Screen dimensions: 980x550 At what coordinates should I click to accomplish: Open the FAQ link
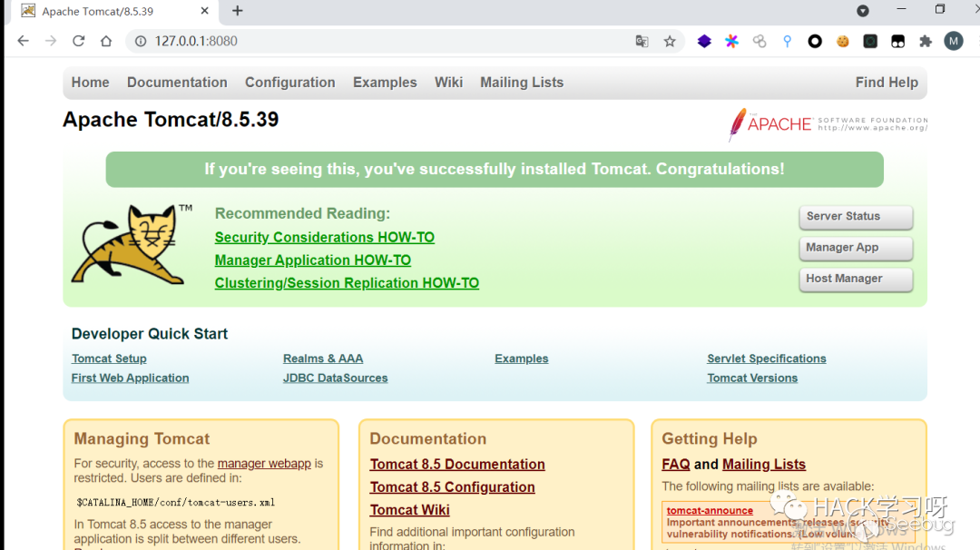pyautogui.click(x=676, y=465)
